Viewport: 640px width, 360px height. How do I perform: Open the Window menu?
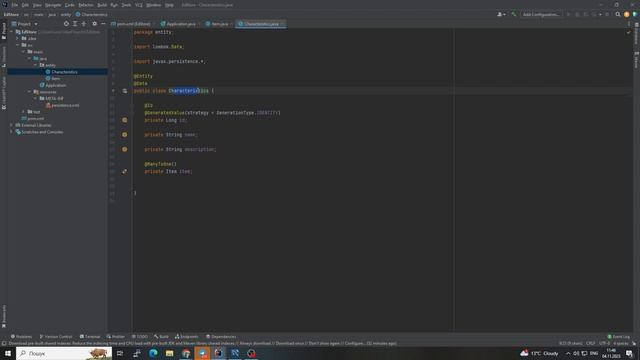coord(154,5)
